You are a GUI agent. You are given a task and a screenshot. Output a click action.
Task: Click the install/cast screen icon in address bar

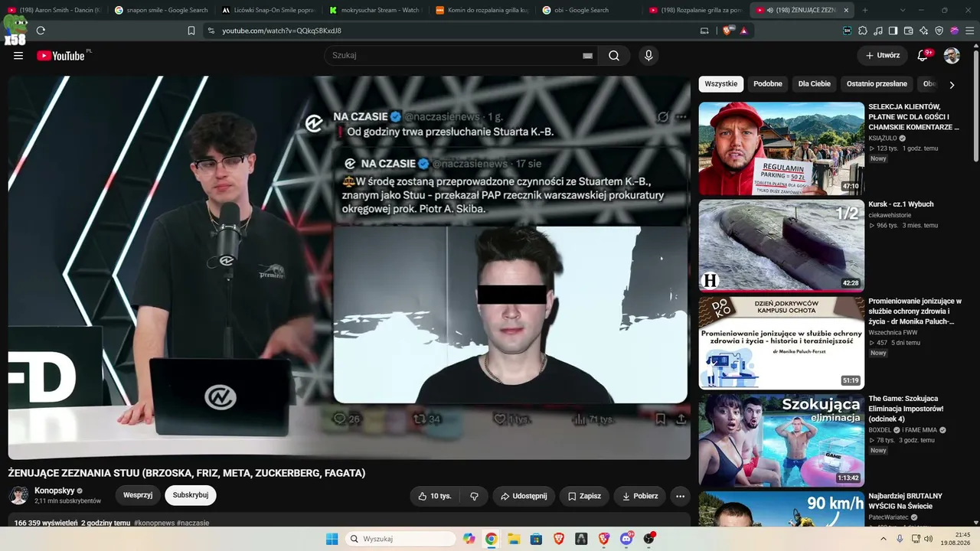[704, 31]
